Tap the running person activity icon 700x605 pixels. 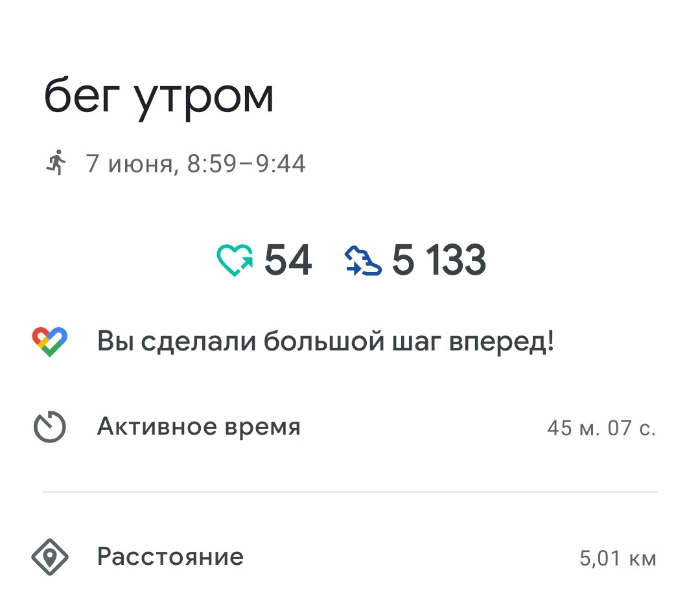(56, 163)
